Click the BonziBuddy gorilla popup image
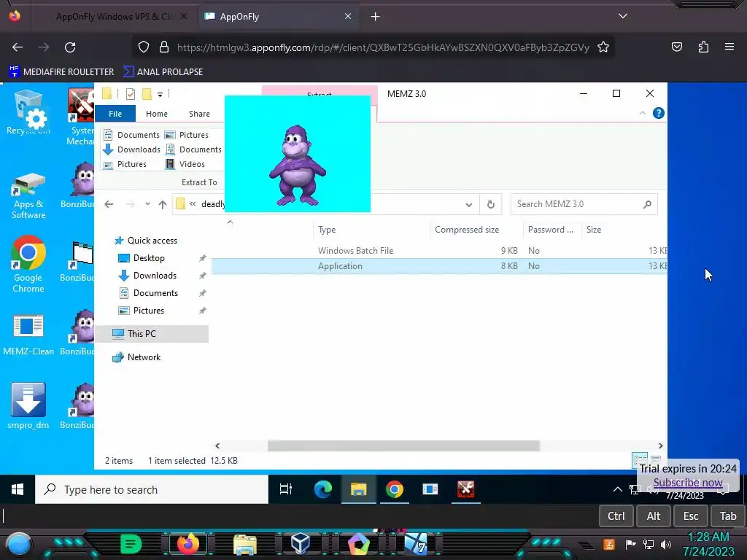The height and width of the screenshot is (560, 747). (x=298, y=153)
